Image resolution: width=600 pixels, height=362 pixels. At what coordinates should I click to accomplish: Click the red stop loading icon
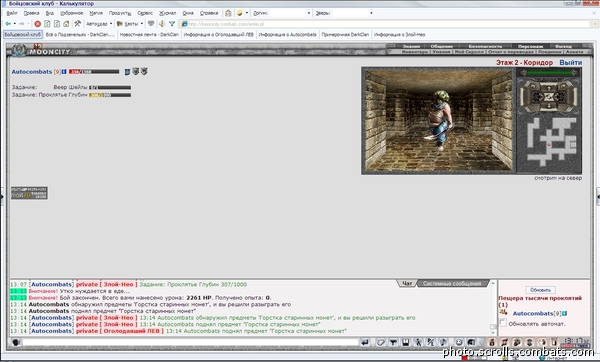point(38,24)
